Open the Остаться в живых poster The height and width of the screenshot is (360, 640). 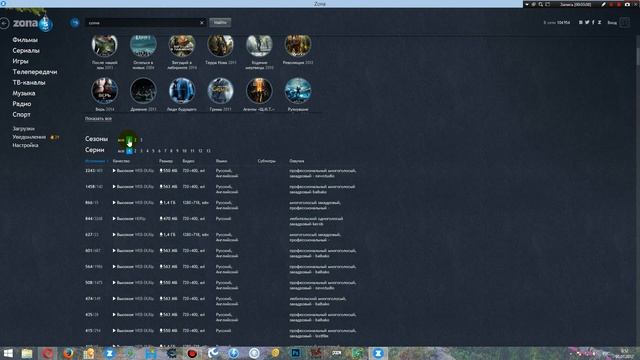[x=143, y=45]
